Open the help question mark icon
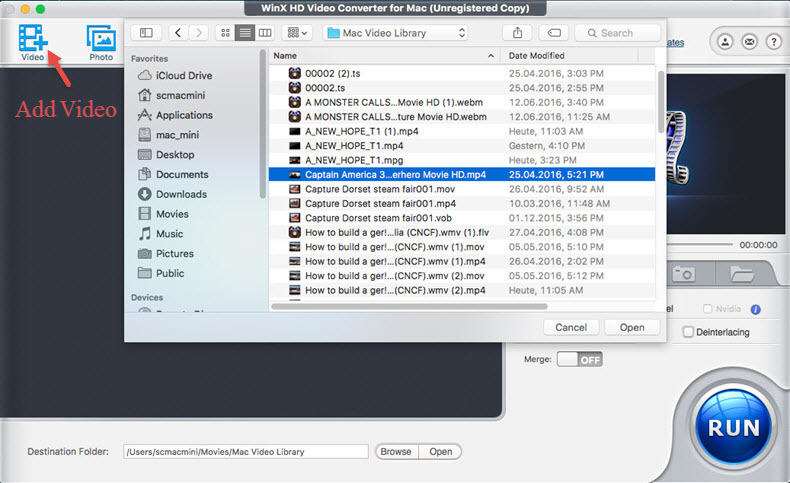The image size is (790, 483). [773, 42]
